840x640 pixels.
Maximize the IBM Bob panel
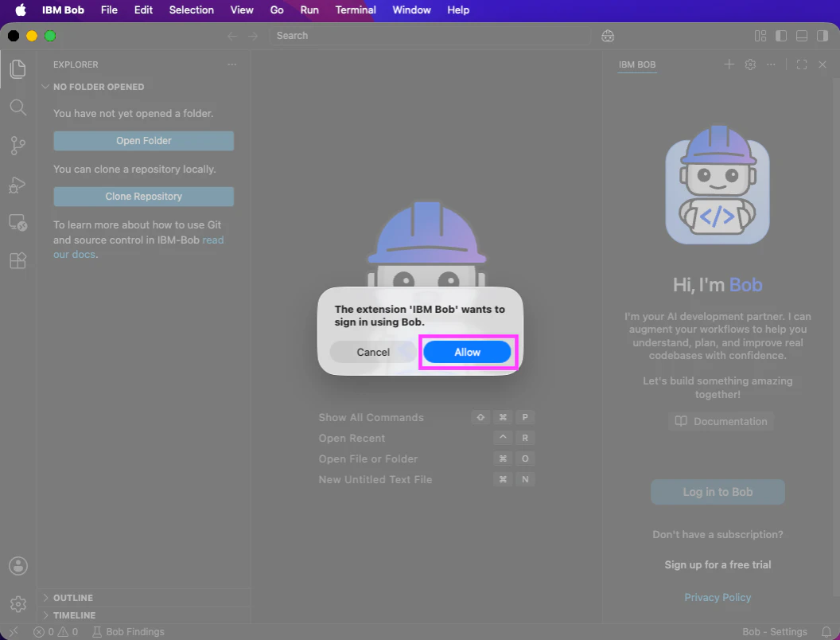[802, 64]
